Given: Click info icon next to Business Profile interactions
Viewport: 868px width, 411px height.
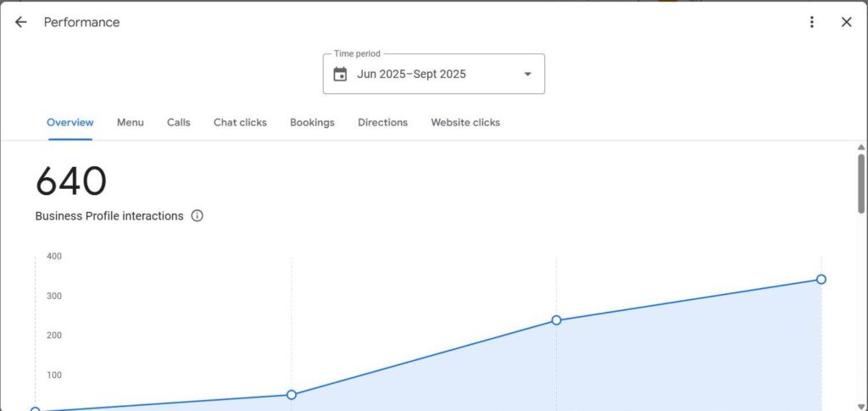Looking at the screenshot, I should (x=198, y=216).
